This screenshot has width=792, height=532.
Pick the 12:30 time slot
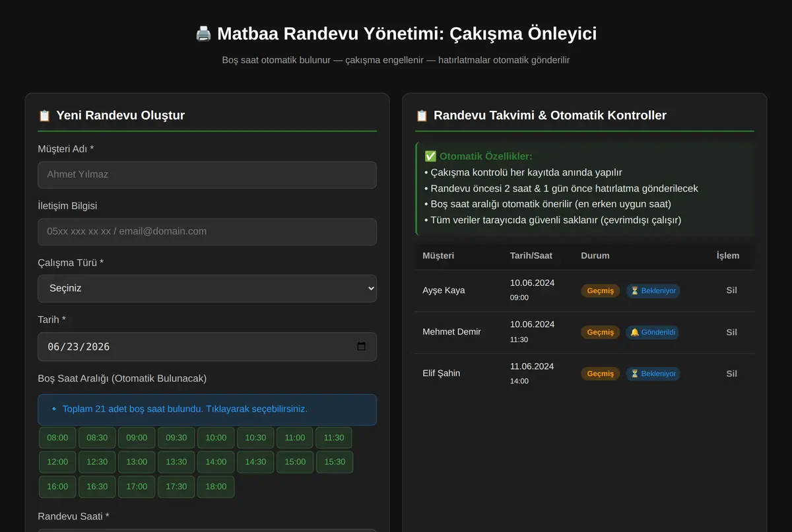(97, 462)
